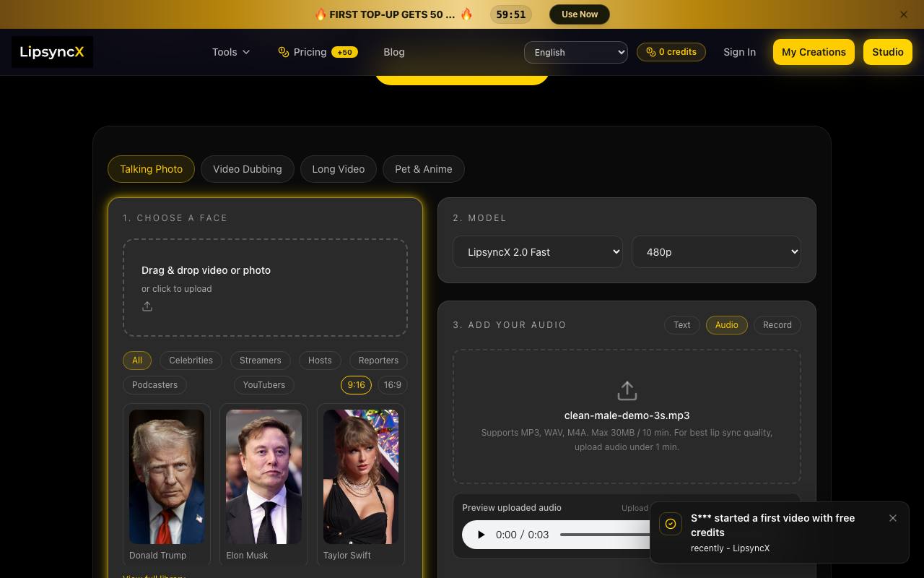
Task: Switch to the Video Dubbing tab
Action: (x=248, y=169)
